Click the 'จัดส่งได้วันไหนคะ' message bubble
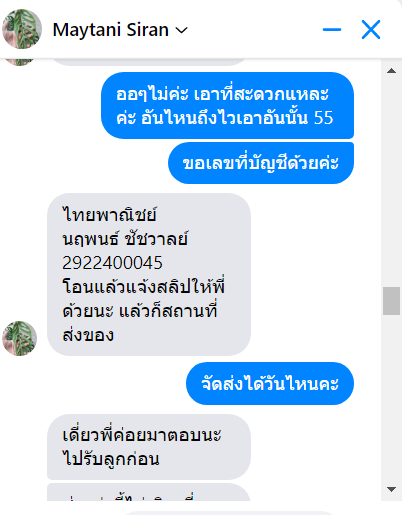Screen dimensions: 402x515 pyautogui.click(x=270, y=383)
